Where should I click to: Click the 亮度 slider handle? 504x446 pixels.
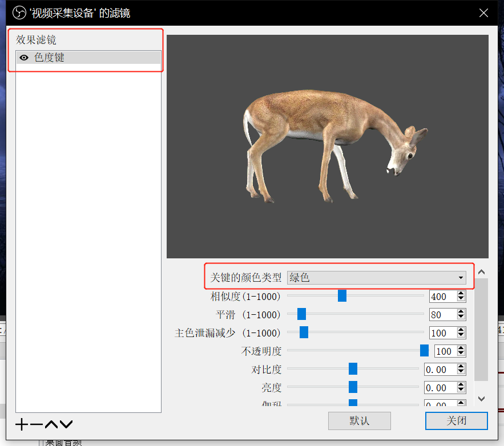[353, 387]
